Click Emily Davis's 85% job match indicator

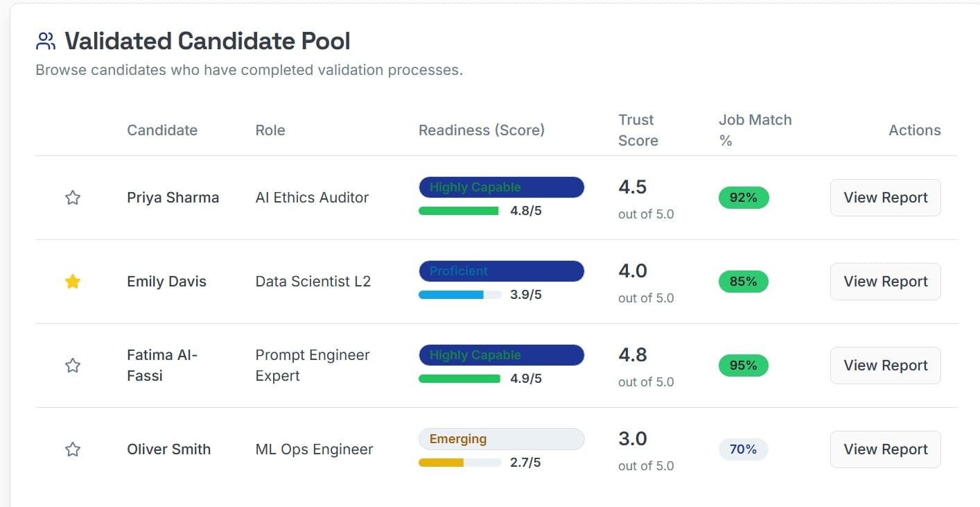point(743,281)
